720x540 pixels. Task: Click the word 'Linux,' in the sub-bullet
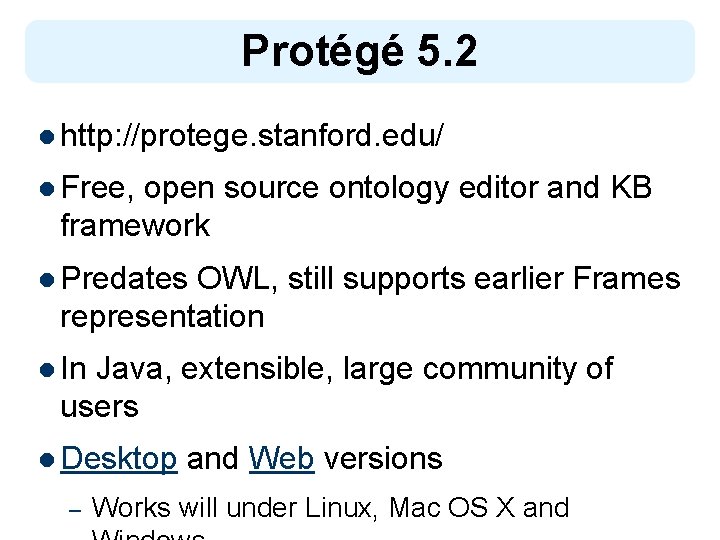(341, 509)
